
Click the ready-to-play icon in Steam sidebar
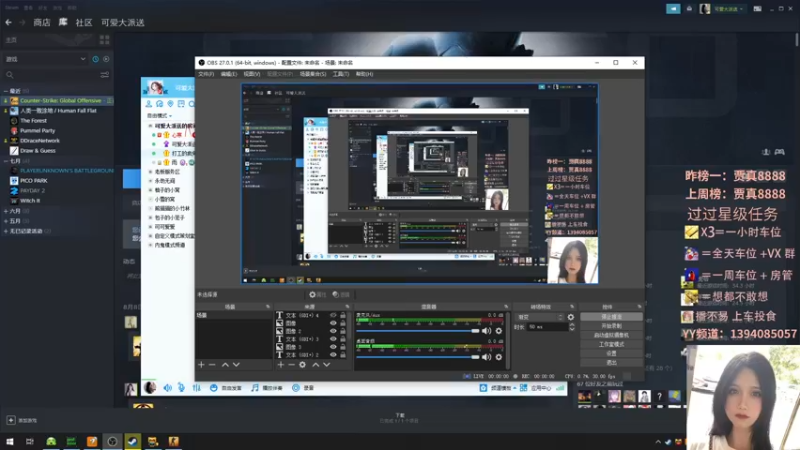click(x=106, y=59)
